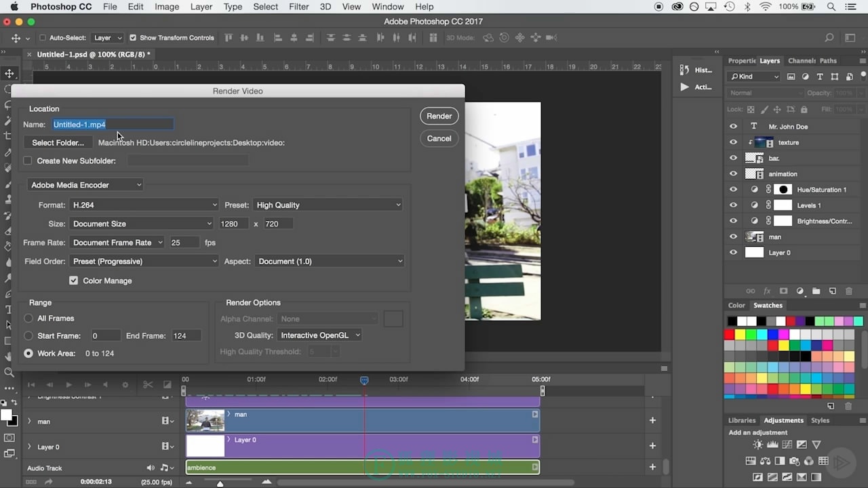This screenshot has height=488, width=868.
Task: Click the Render button
Action: pos(439,116)
